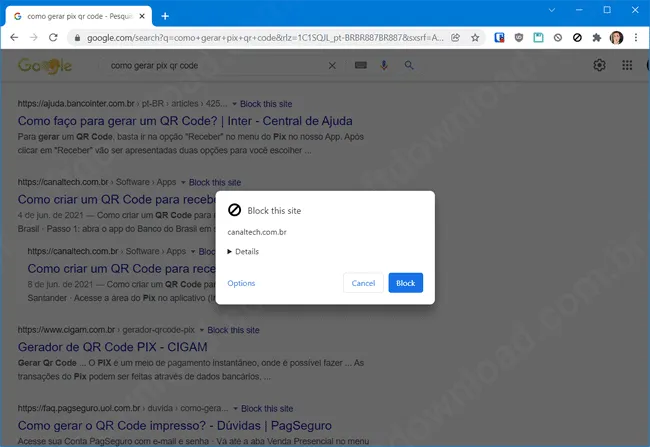Click the shield extension icon

coord(519,38)
